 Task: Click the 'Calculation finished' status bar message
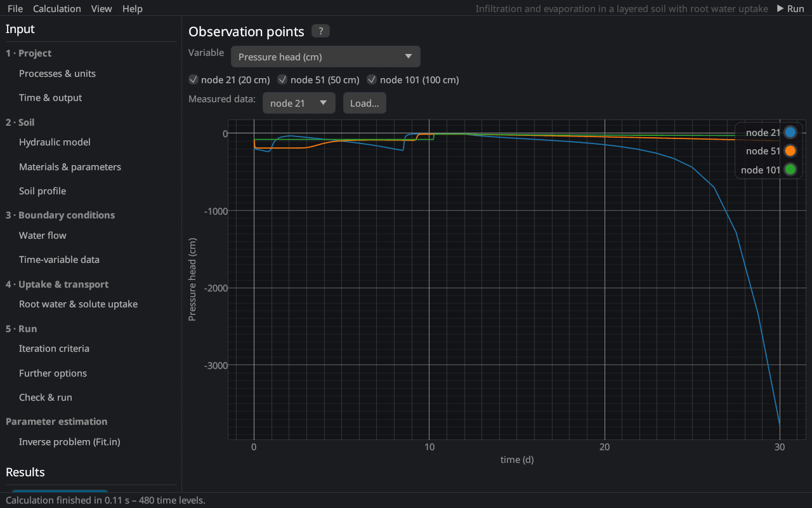click(x=105, y=500)
